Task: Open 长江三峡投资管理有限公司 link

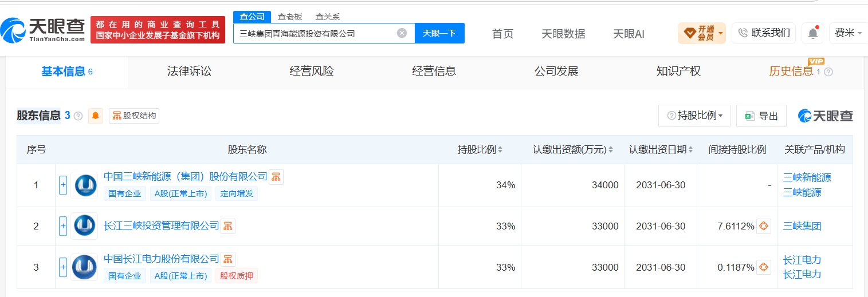Action: (162, 226)
